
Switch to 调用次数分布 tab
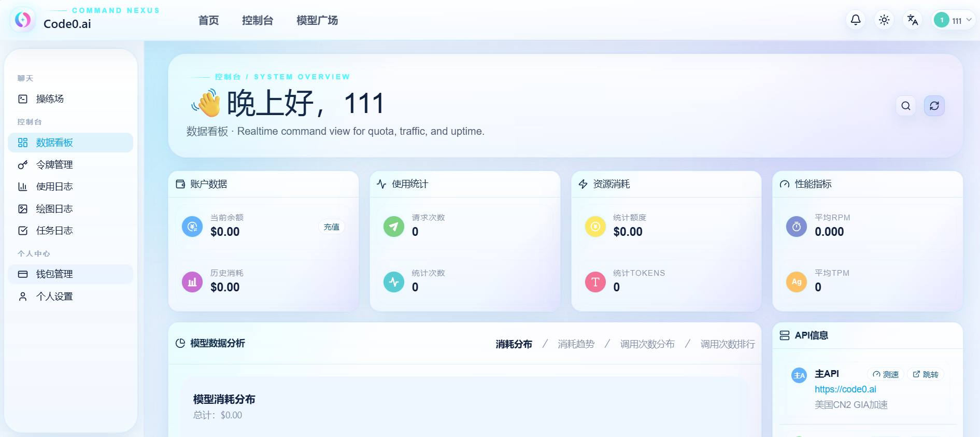(647, 344)
